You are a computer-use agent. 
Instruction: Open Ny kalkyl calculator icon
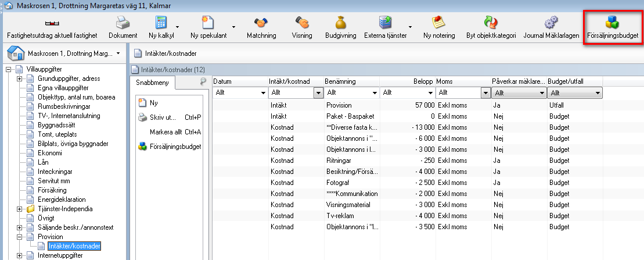[x=161, y=22]
